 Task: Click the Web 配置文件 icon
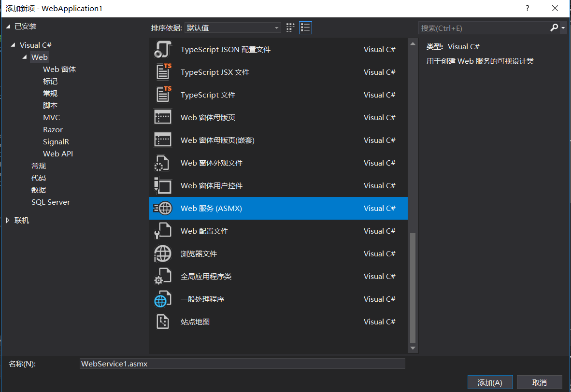click(163, 231)
